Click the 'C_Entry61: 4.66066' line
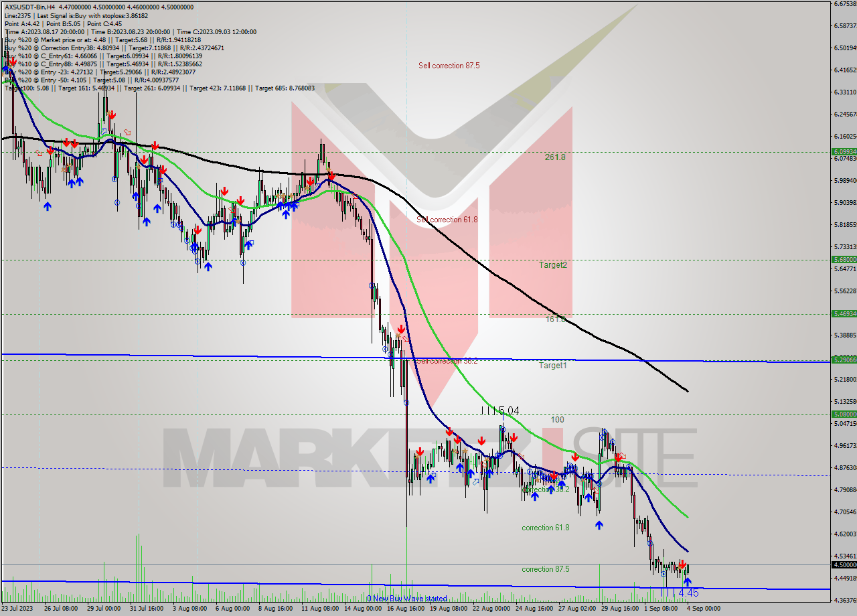857x616 pixels. (103, 56)
